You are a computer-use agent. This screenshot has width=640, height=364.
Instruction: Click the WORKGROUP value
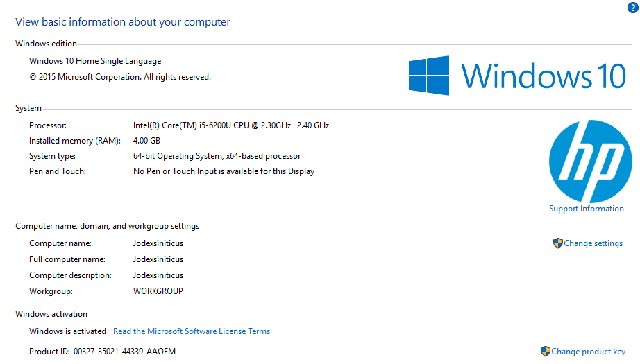158,291
